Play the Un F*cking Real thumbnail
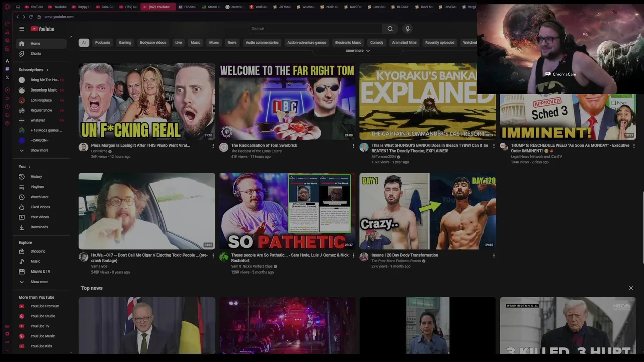Screen dimensions: 644x362 147,102
